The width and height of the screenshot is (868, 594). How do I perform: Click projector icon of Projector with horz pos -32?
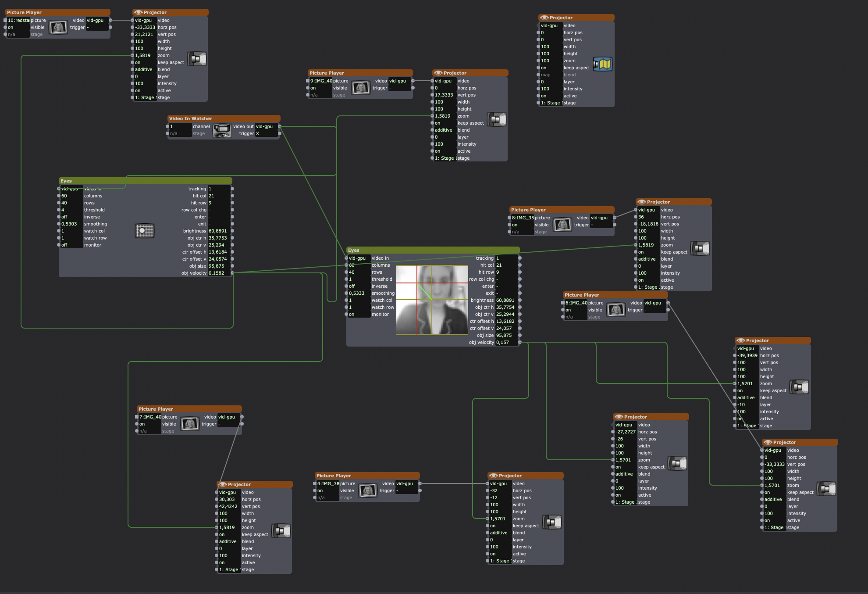[x=552, y=522]
